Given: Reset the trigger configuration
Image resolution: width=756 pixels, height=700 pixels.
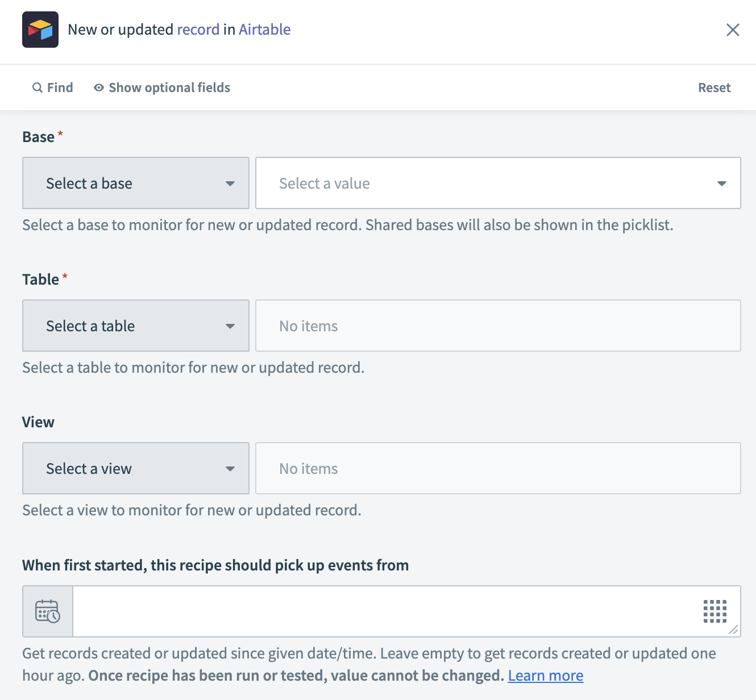Looking at the screenshot, I should pyautogui.click(x=714, y=88).
